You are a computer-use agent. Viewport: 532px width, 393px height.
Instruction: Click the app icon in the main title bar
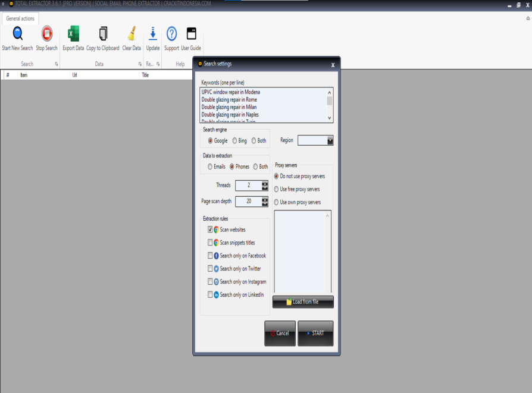click(x=11, y=4)
